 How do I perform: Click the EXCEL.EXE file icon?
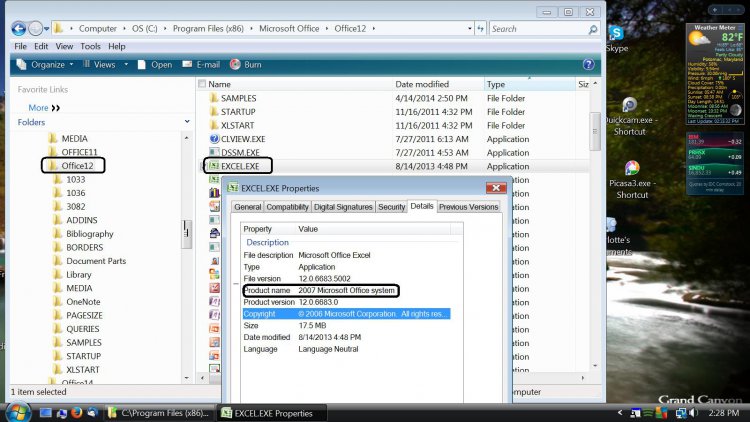point(214,166)
